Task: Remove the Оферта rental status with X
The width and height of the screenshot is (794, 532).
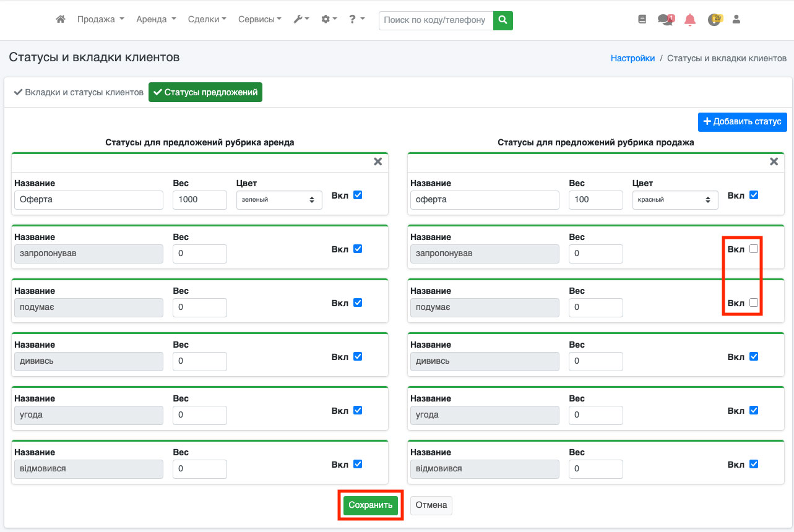Action: [x=378, y=161]
